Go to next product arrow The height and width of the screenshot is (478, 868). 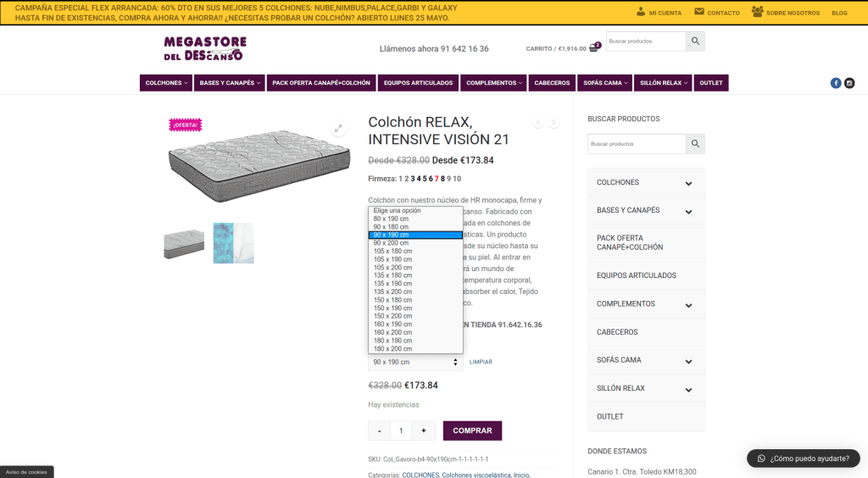[x=554, y=122]
